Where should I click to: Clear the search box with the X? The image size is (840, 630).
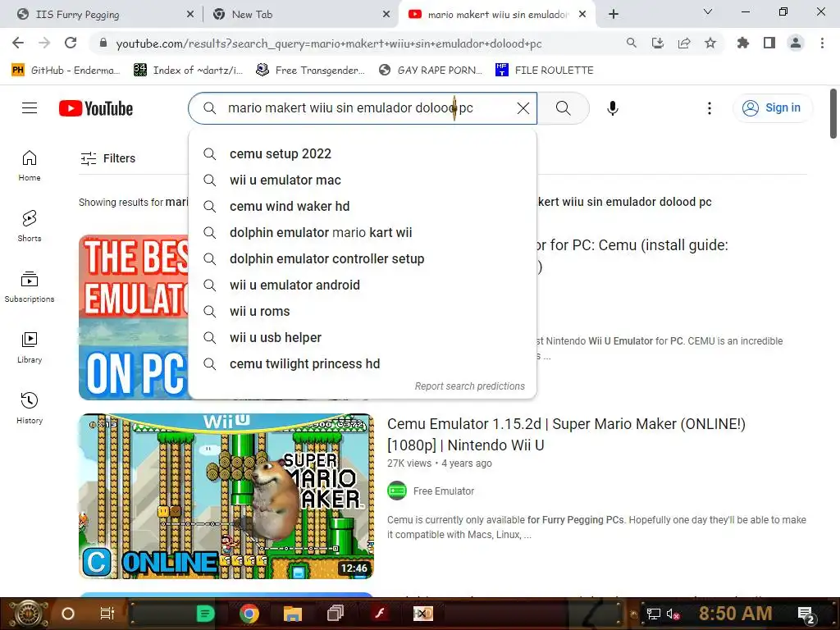pyautogui.click(x=523, y=108)
